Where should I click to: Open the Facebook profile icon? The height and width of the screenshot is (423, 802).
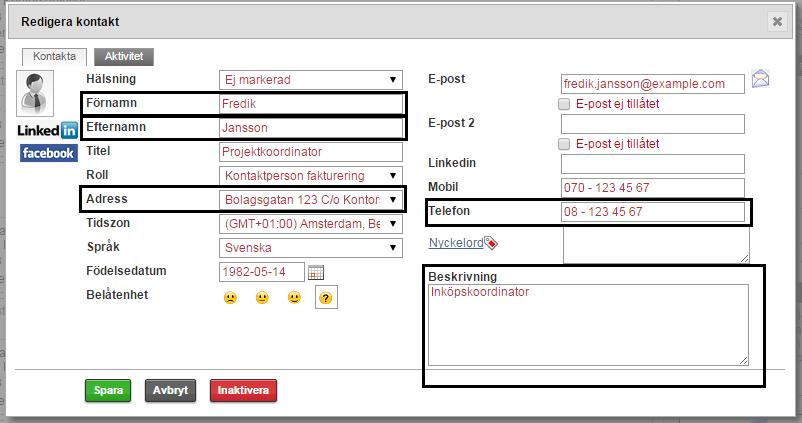pos(49,153)
